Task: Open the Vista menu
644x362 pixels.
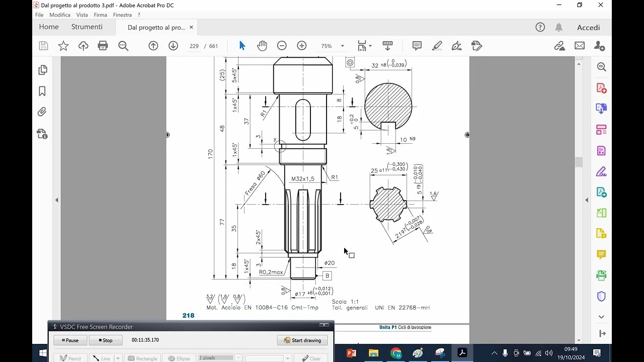Action: coord(82,15)
